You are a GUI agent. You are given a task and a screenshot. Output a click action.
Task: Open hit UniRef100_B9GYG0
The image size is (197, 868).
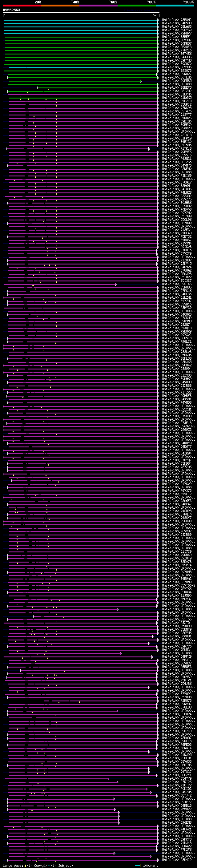pyautogui.click(x=177, y=30)
